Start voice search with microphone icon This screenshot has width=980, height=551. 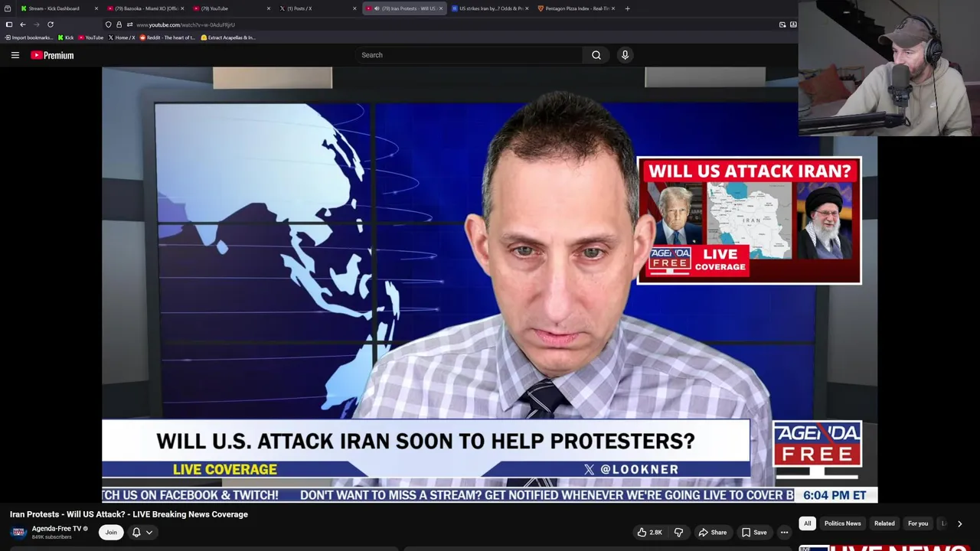(625, 55)
